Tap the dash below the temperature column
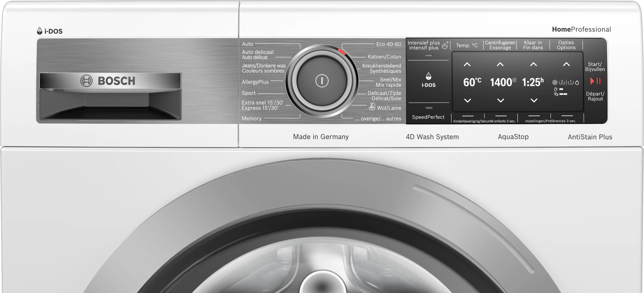The width and height of the screenshot is (644, 293). tap(468, 116)
